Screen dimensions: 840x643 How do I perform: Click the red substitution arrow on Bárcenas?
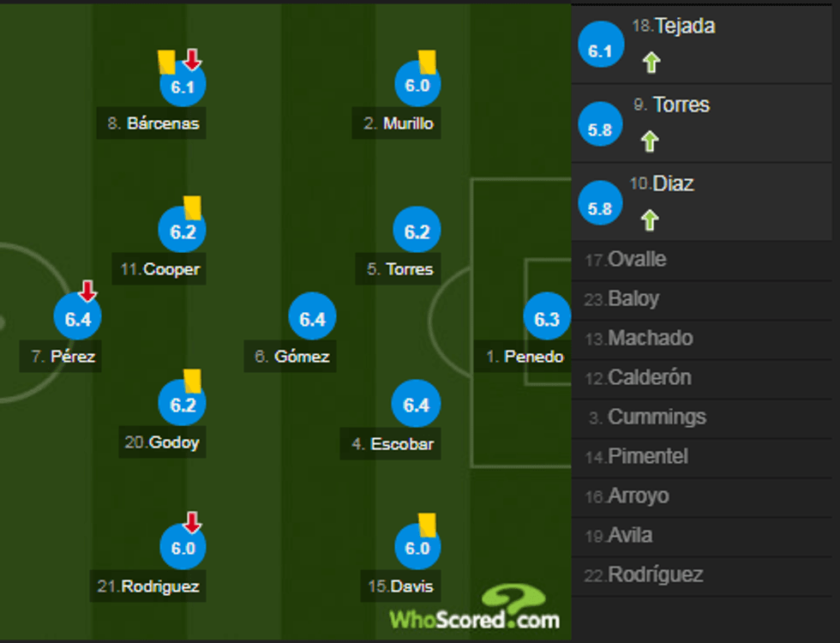click(192, 59)
